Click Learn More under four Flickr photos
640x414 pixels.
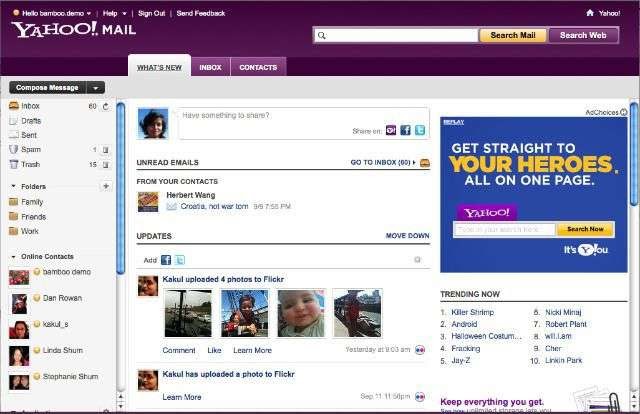252,350
